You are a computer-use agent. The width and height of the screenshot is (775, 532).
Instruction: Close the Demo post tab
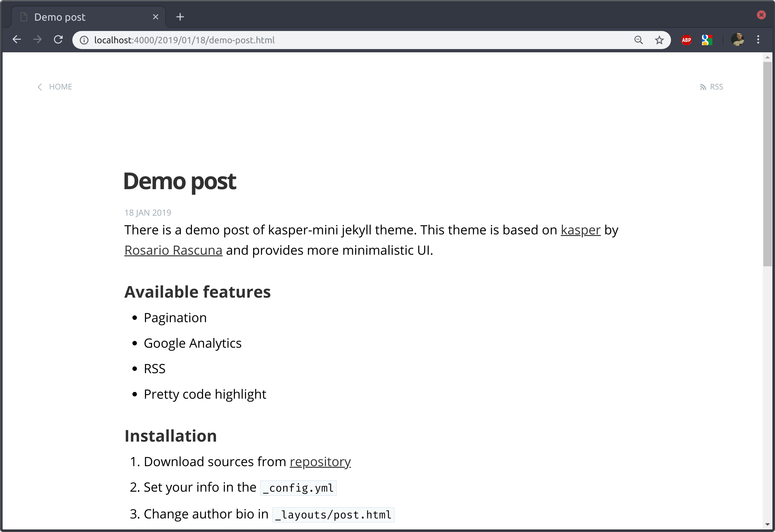tap(155, 17)
